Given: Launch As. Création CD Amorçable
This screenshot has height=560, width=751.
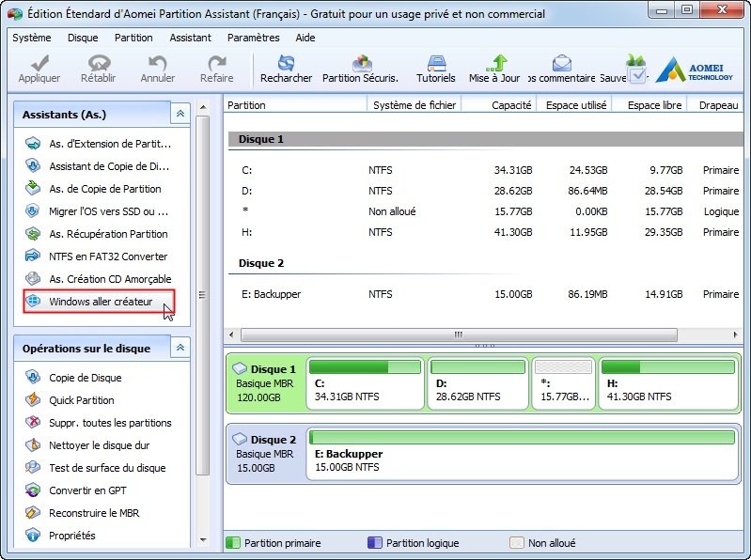Looking at the screenshot, I should 98,278.
